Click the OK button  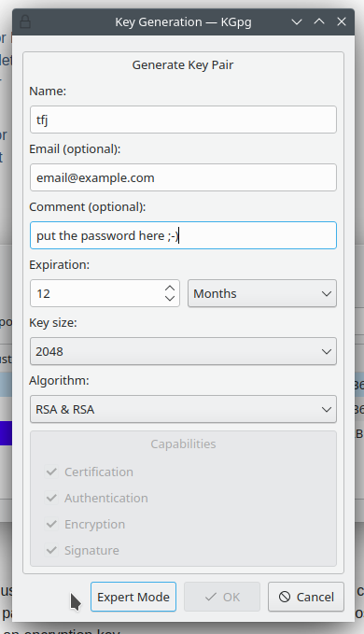point(222,597)
